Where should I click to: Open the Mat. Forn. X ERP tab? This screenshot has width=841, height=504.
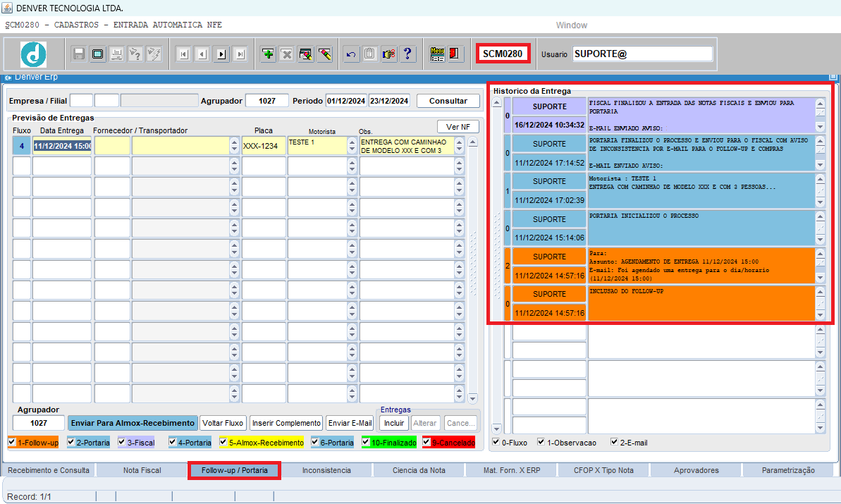[512, 470]
